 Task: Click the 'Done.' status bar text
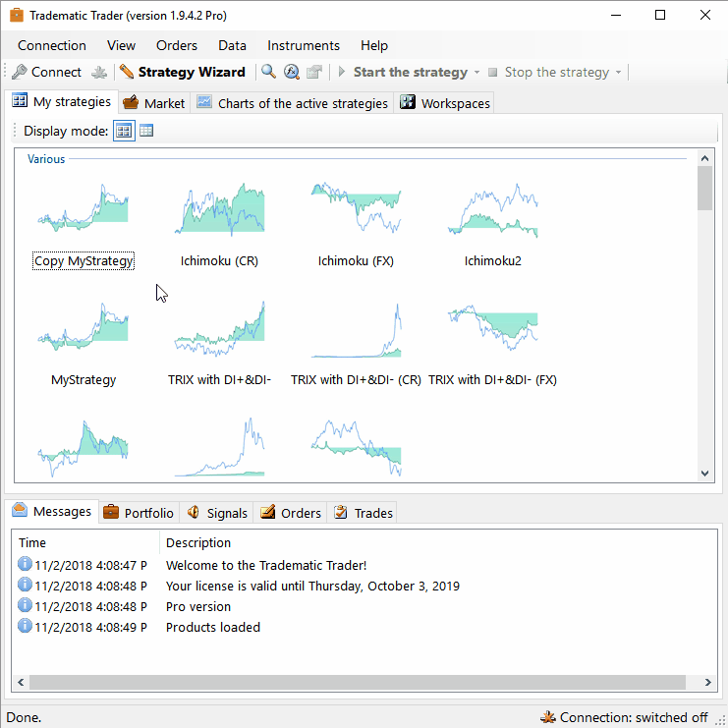[24, 717]
